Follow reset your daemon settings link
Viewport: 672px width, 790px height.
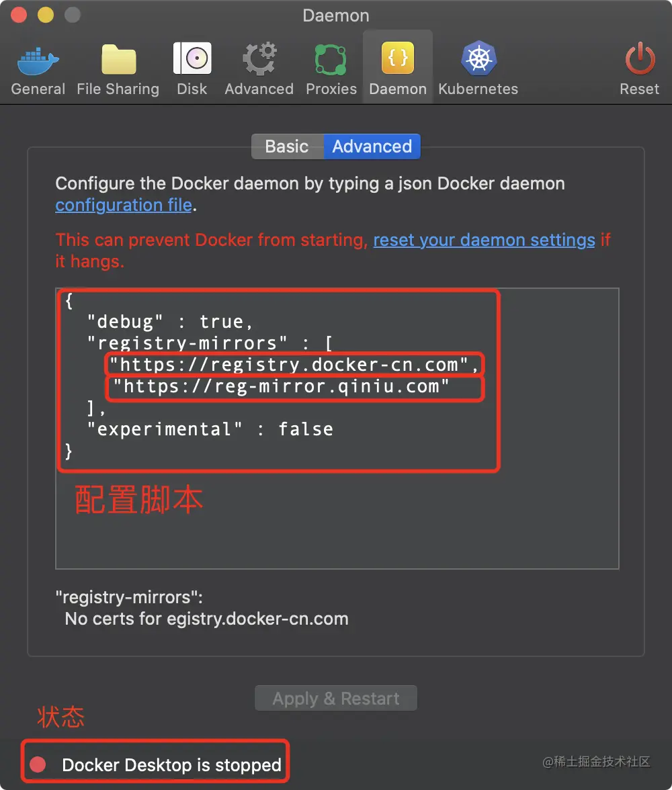(x=484, y=240)
